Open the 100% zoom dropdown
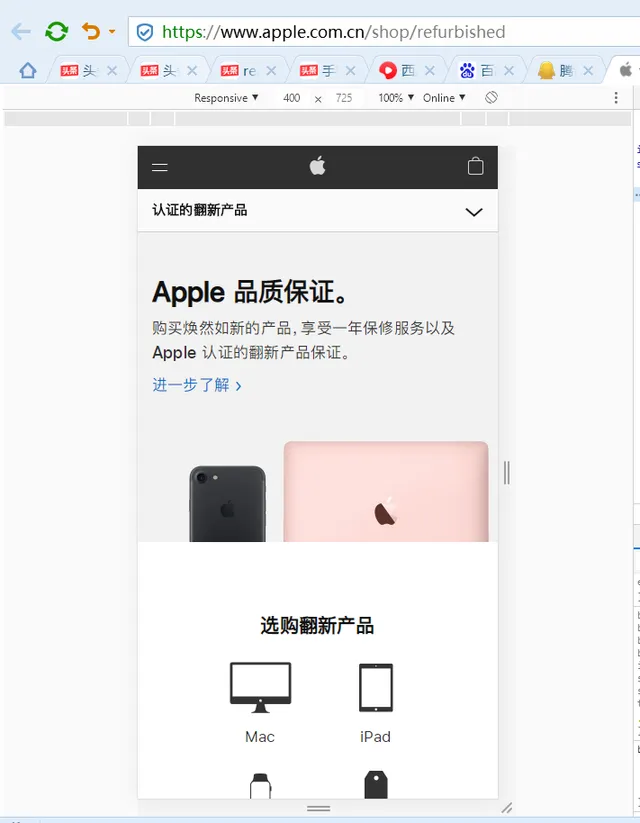 (x=396, y=98)
